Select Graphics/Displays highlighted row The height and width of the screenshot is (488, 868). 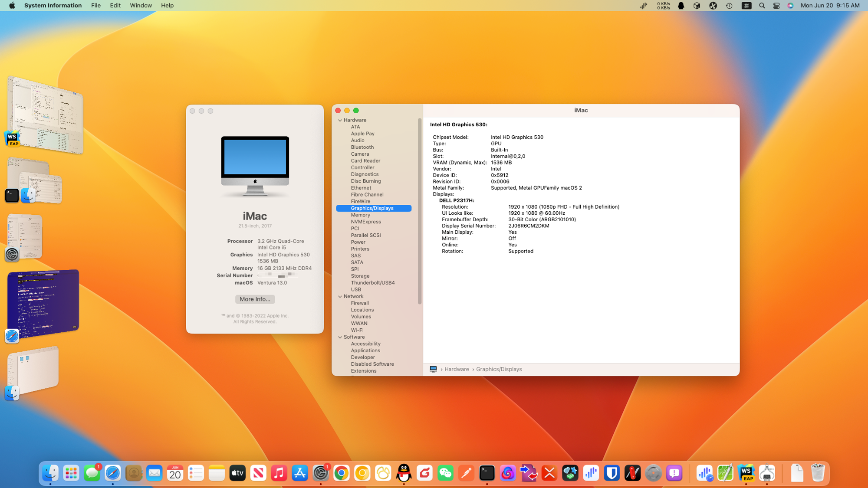(x=374, y=208)
